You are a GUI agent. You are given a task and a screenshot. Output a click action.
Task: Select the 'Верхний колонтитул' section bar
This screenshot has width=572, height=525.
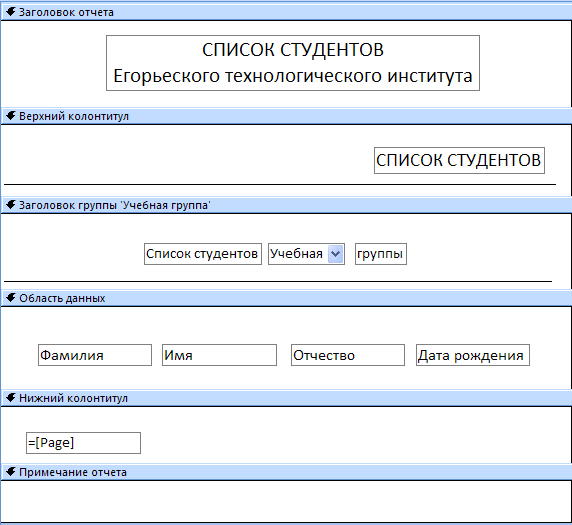(286, 116)
